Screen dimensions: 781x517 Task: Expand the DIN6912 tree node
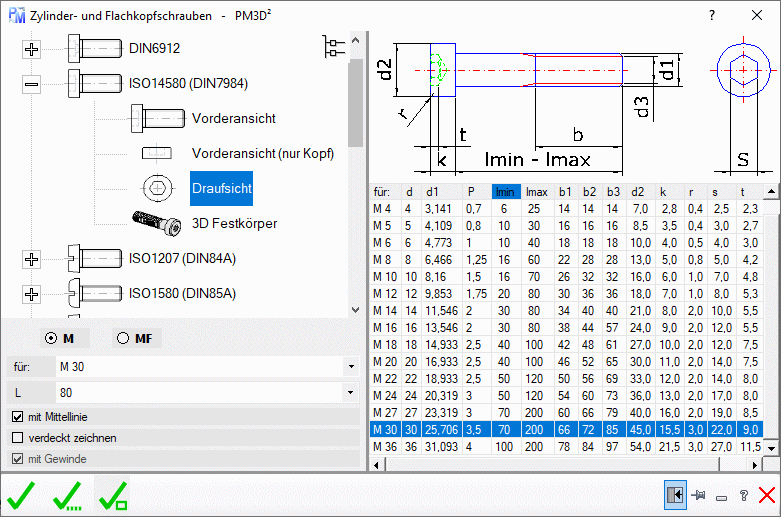click(x=32, y=49)
